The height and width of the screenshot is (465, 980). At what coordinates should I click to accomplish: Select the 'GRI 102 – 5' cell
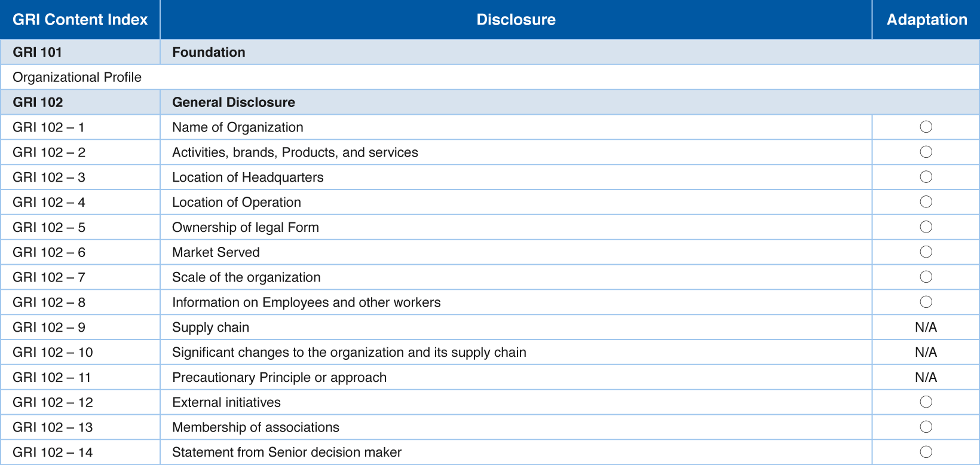pyautogui.click(x=80, y=228)
